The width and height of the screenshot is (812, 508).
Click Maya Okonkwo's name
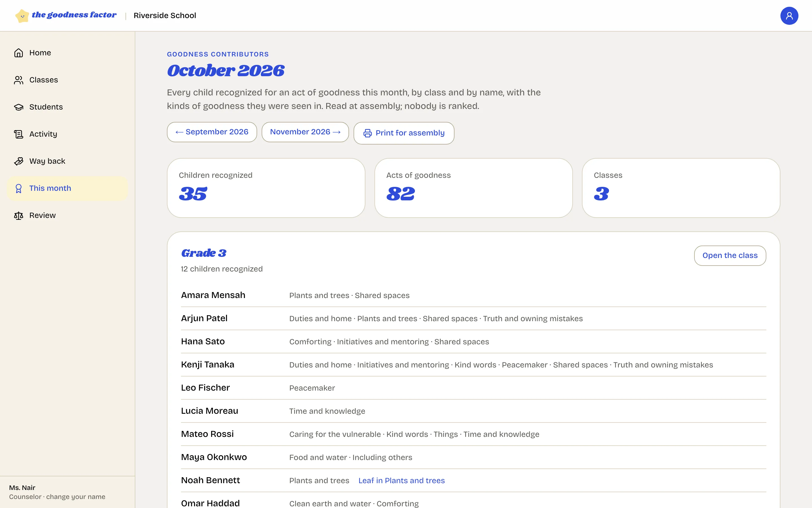(214, 457)
